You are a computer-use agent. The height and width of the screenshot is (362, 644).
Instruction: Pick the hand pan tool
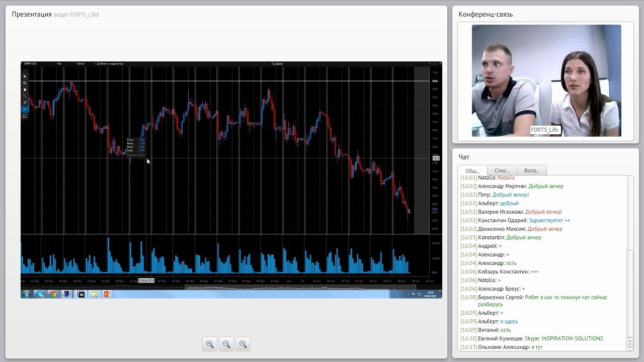(25, 89)
